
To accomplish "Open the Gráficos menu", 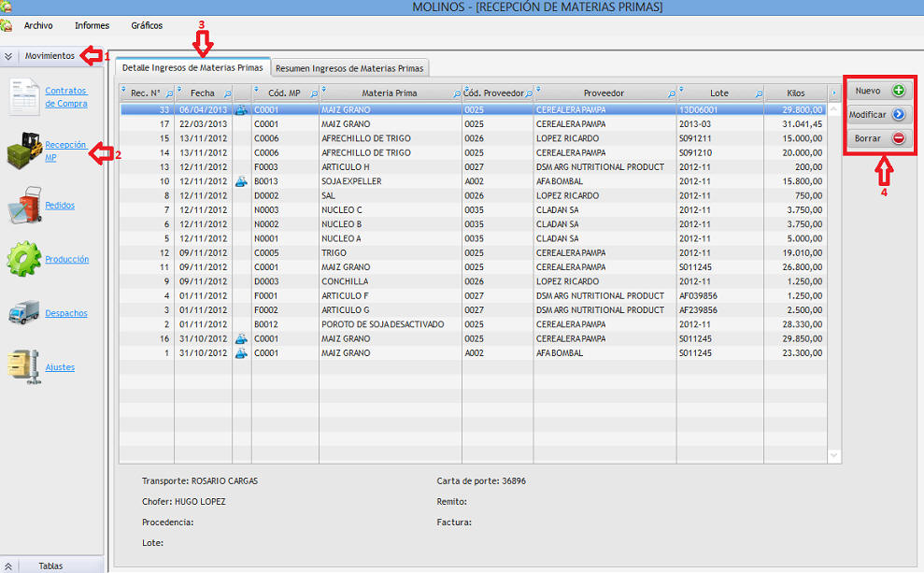I will [x=147, y=25].
